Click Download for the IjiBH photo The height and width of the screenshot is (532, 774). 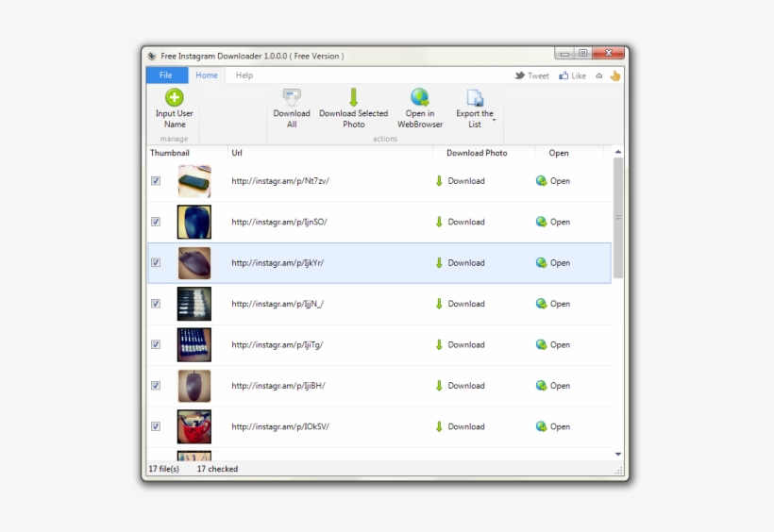tap(460, 386)
